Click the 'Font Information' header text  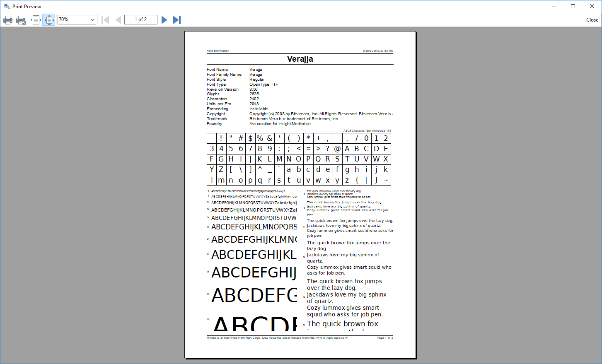point(218,51)
